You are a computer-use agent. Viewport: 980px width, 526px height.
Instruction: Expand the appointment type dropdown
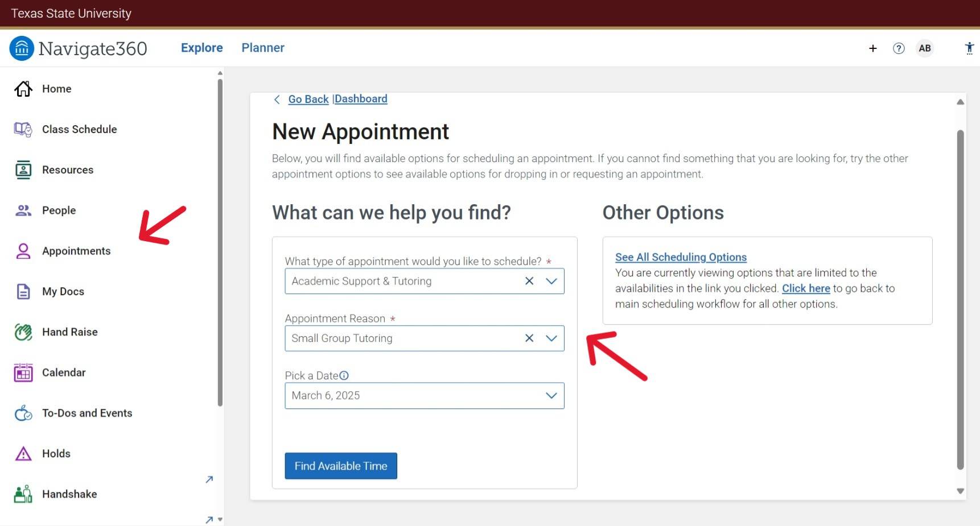click(551, 281)
